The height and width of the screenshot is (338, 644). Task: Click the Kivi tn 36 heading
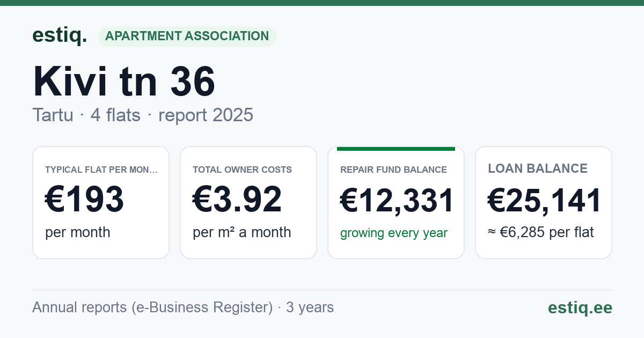(124, 82)
